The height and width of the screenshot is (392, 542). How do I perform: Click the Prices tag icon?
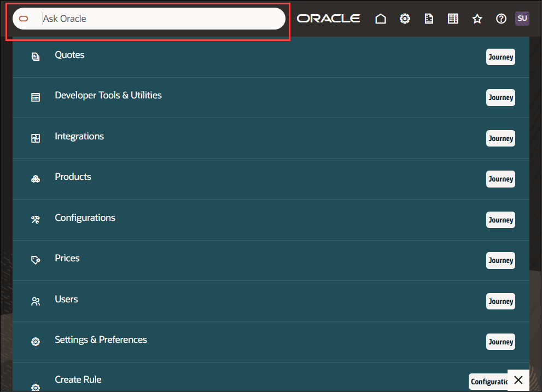pos(36,260)
